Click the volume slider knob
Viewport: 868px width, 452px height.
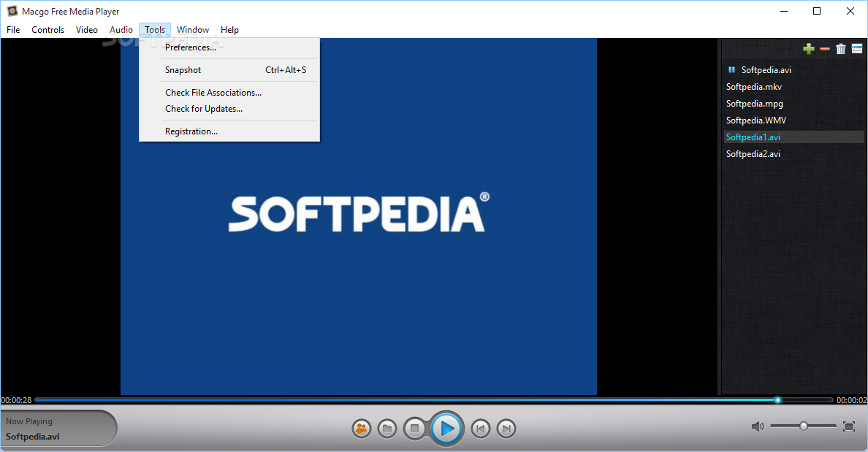click(x=803, y=426)
